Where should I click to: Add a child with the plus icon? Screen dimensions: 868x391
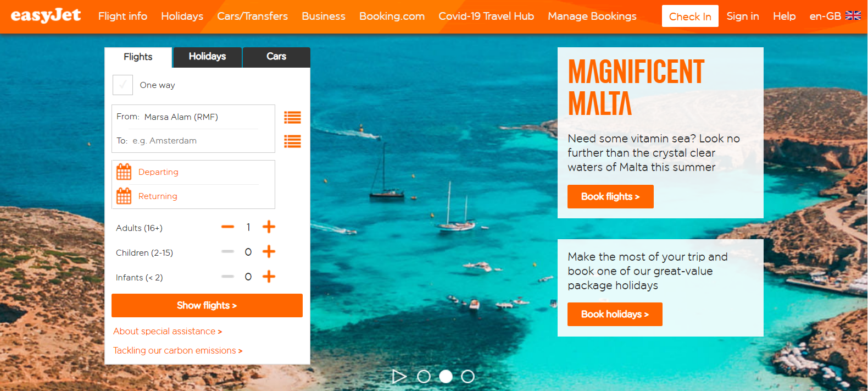[x=269, y=252]
